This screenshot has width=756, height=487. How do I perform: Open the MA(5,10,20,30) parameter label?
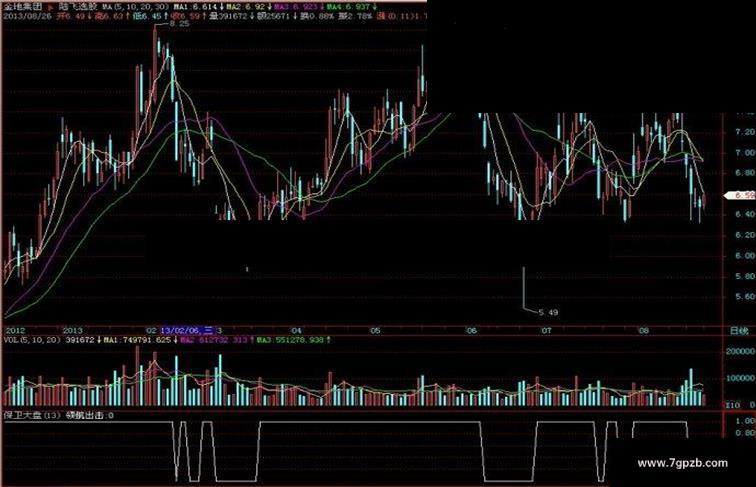tap(133, 7)
